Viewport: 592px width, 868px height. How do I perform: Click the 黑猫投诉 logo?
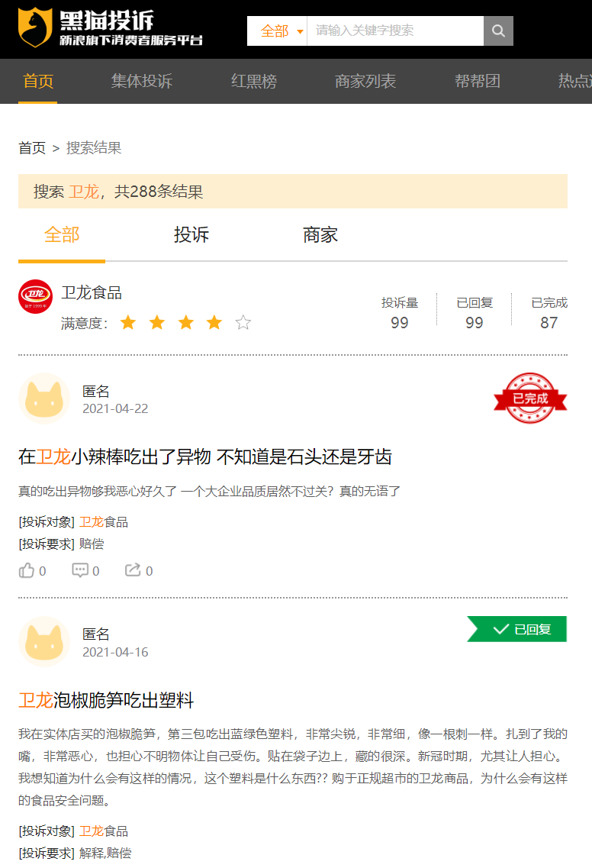[111, 28]
